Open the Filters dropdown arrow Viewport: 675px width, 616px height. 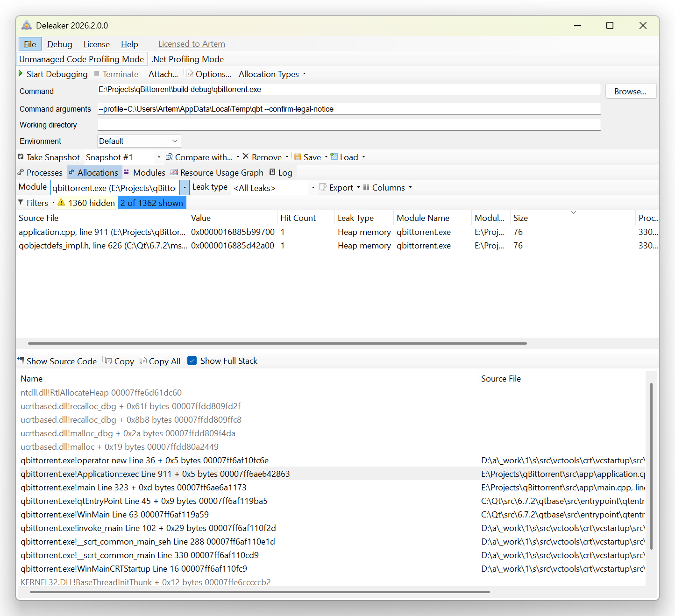point(53,203)
